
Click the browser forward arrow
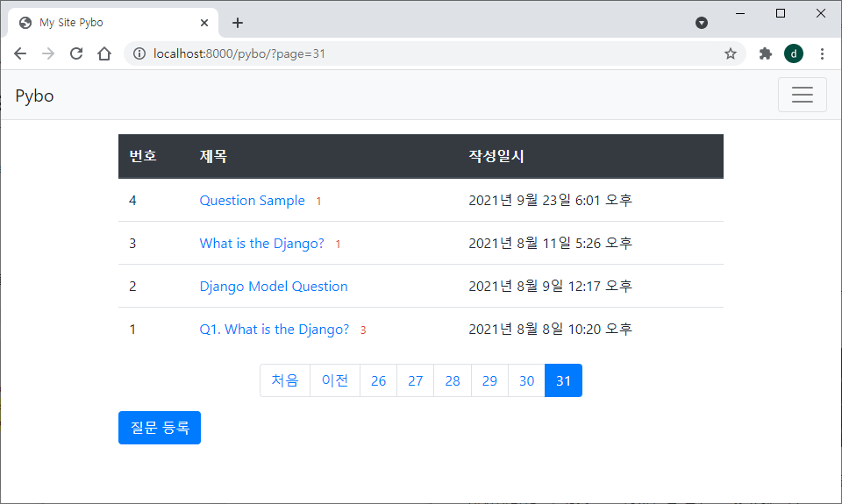point(48,53)
